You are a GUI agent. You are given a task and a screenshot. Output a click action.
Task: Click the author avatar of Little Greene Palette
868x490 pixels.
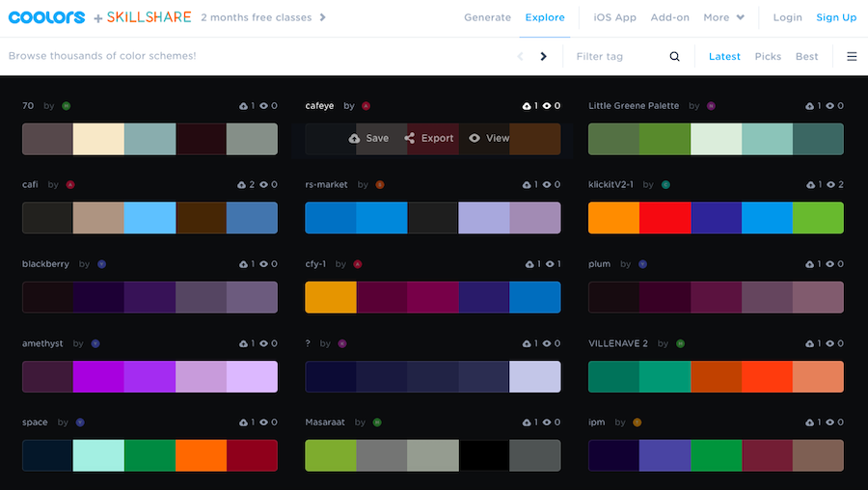point(712,106)
